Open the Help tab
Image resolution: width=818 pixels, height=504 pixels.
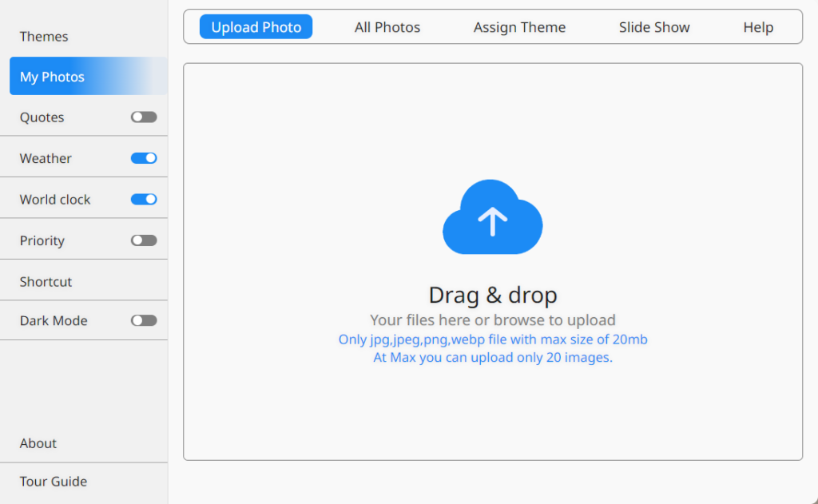[x=758, y=27]
